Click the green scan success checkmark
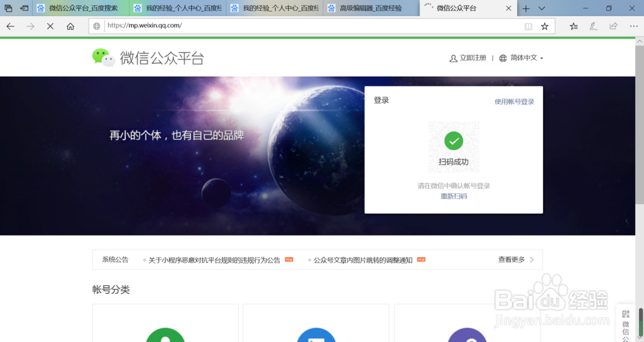 pyautogui.click(x=454, y=141)
